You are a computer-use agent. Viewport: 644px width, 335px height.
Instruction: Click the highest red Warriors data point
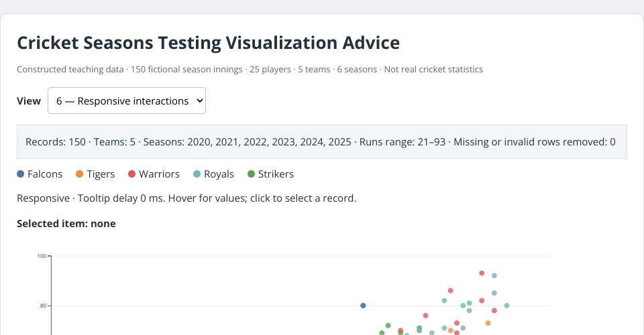[482, 273]
